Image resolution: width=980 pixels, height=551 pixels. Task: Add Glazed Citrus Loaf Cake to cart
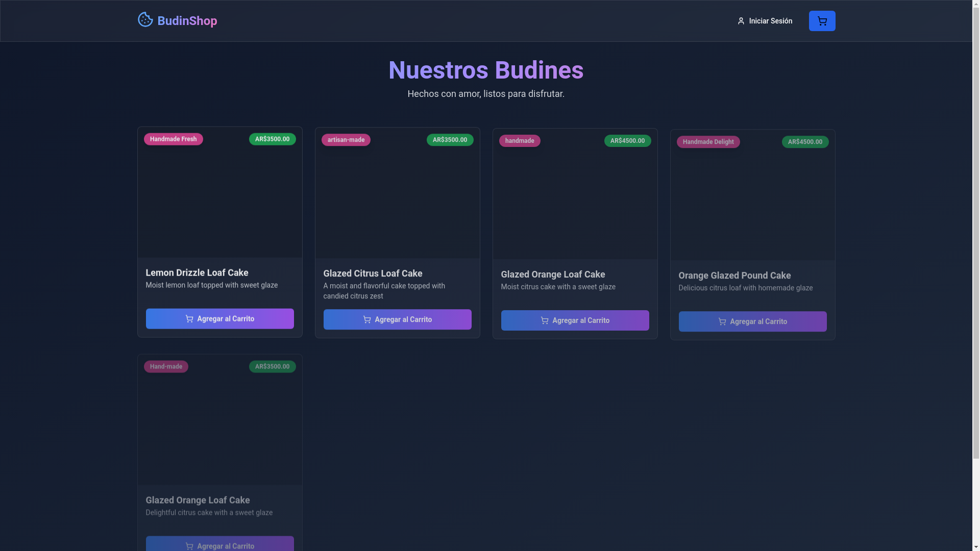(397, 319)
